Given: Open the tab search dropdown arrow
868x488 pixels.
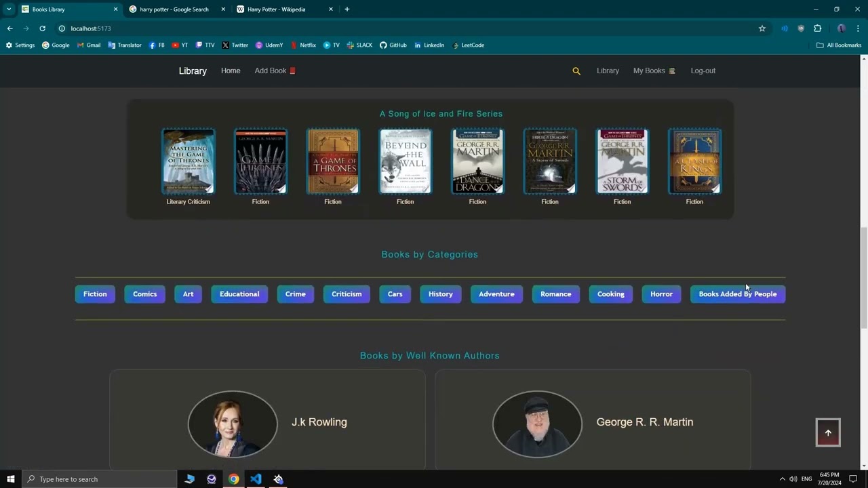Looking at the screenshot, I should pos(9,9).
